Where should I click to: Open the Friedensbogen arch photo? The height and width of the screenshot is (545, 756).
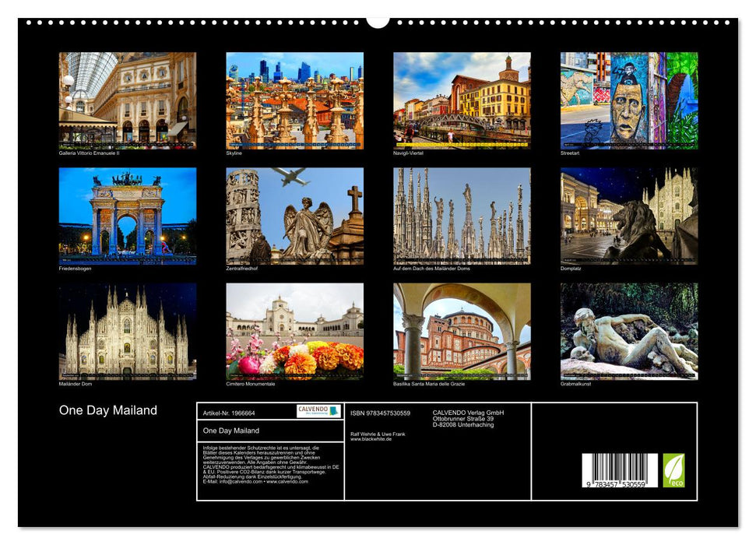click(128, 216)
